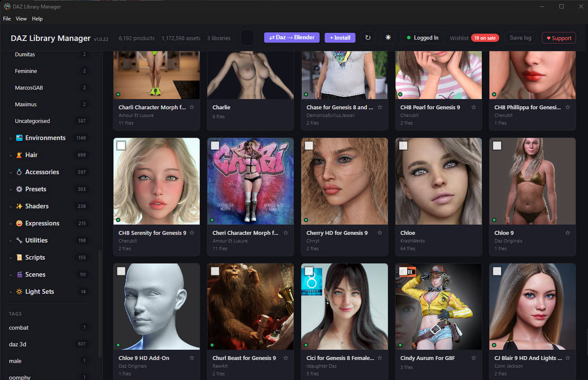The height and width of the screenshot is (380, 588).
Task: Star the Cindy Aurum For G8F product
Action: [x=474, y=358]
